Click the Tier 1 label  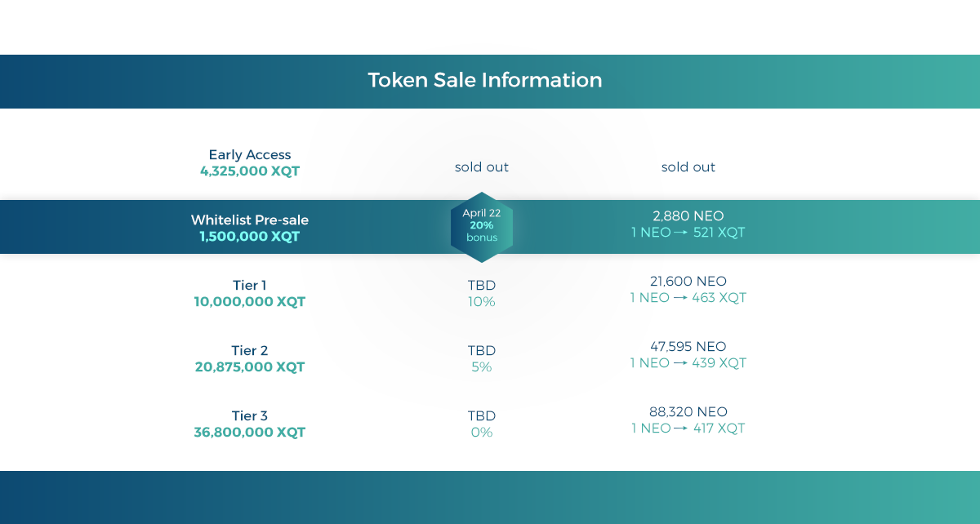tap(250, 285)
